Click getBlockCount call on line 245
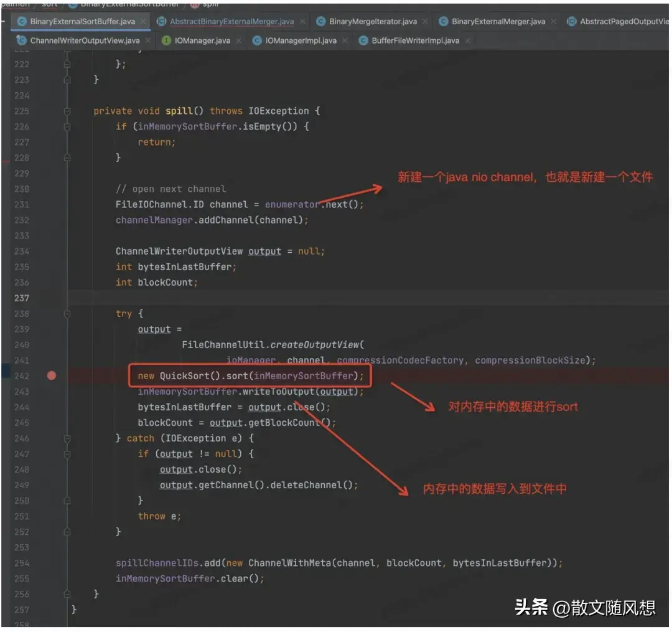 coord(284,423)
